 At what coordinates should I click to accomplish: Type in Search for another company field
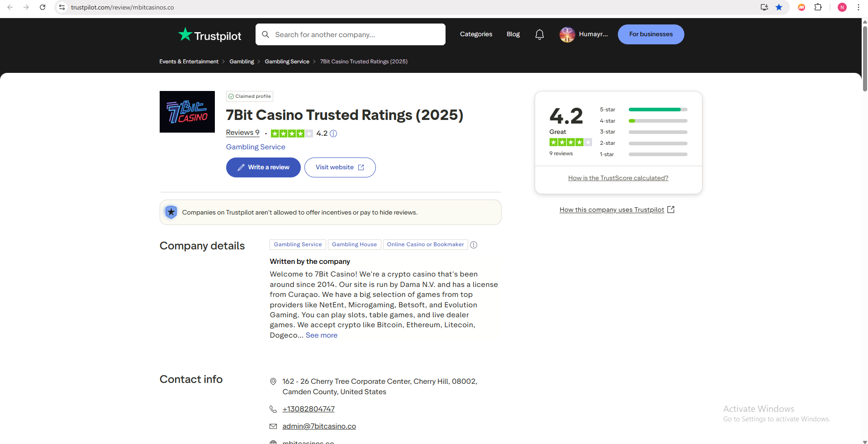pyautogui.click(x=351, y=34)
